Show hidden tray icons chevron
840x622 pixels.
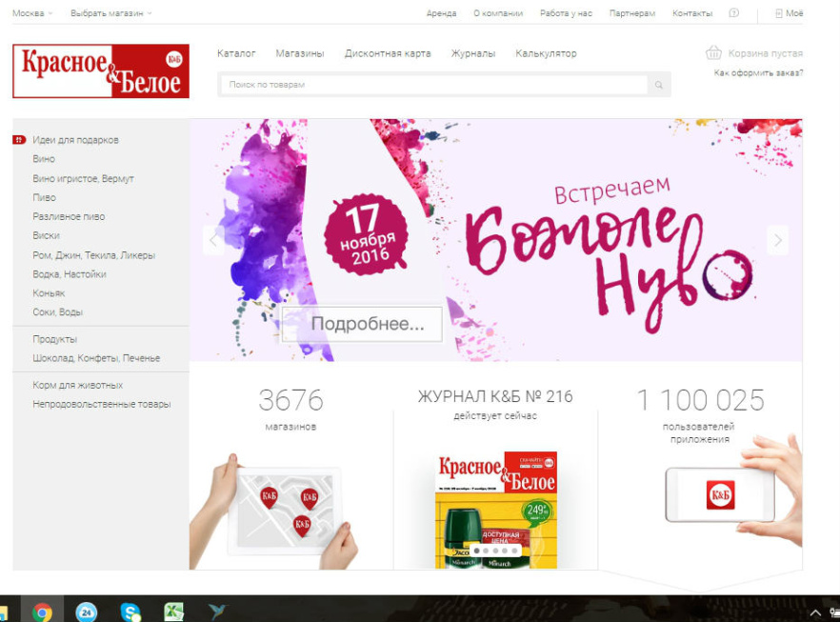(x=815, y=612)
